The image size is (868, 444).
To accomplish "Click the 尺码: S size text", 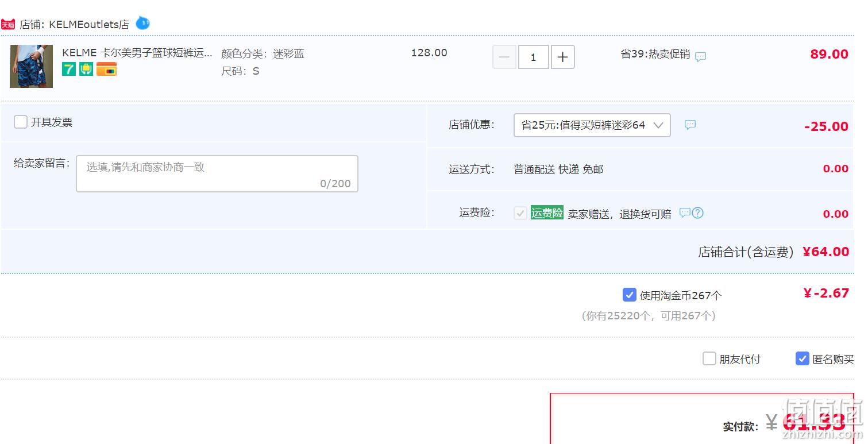I will (x=240, y=71).
